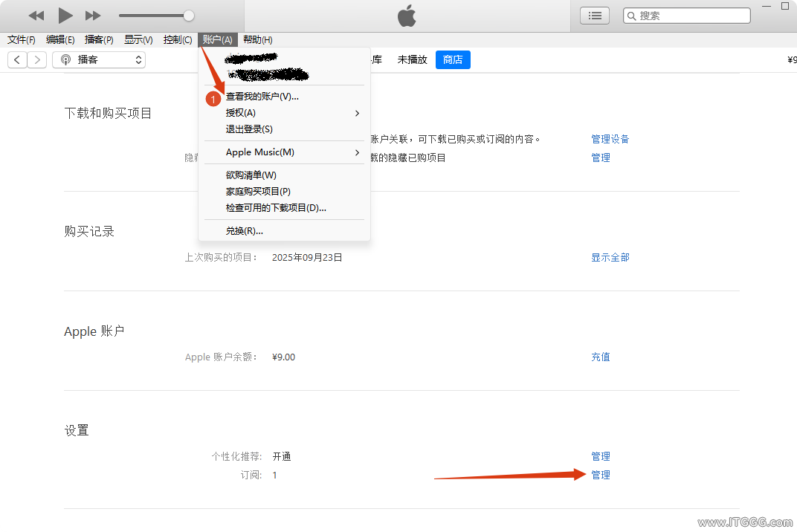Viewport: 797px width, 532px height.
Task: Click the 管理设备 link
Action: click(610, 139)
